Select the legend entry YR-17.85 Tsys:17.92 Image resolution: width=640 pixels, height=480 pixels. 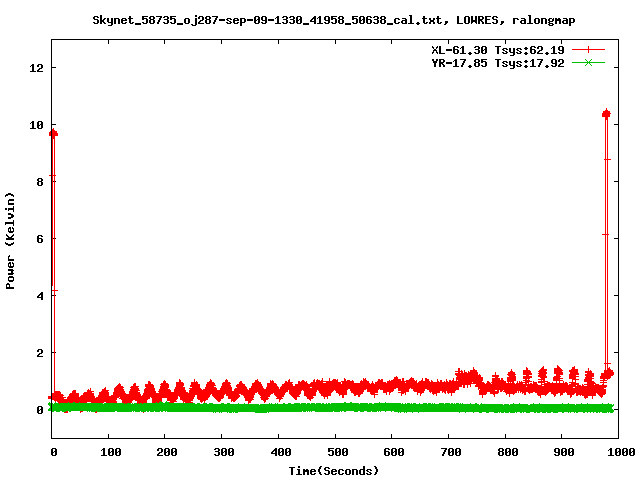pos(498,63)
